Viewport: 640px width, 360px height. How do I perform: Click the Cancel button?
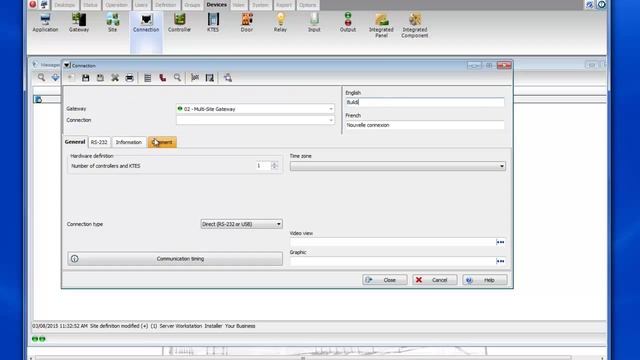[x=434, y=280]
